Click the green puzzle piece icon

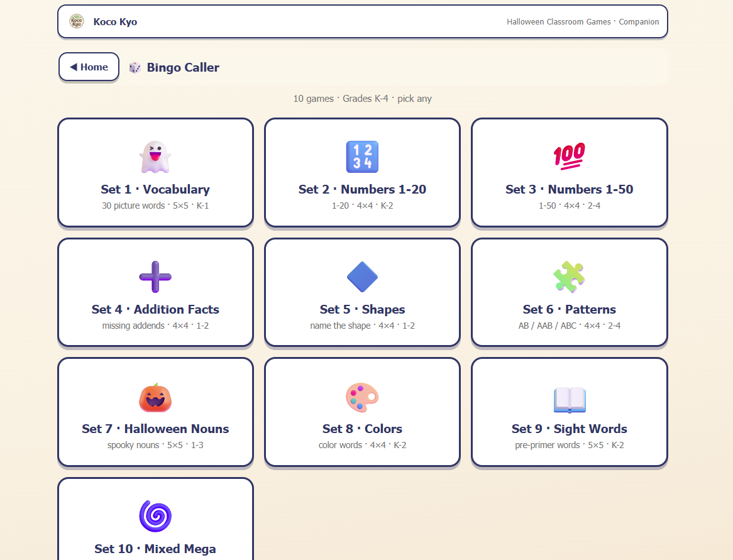point(570,277)
